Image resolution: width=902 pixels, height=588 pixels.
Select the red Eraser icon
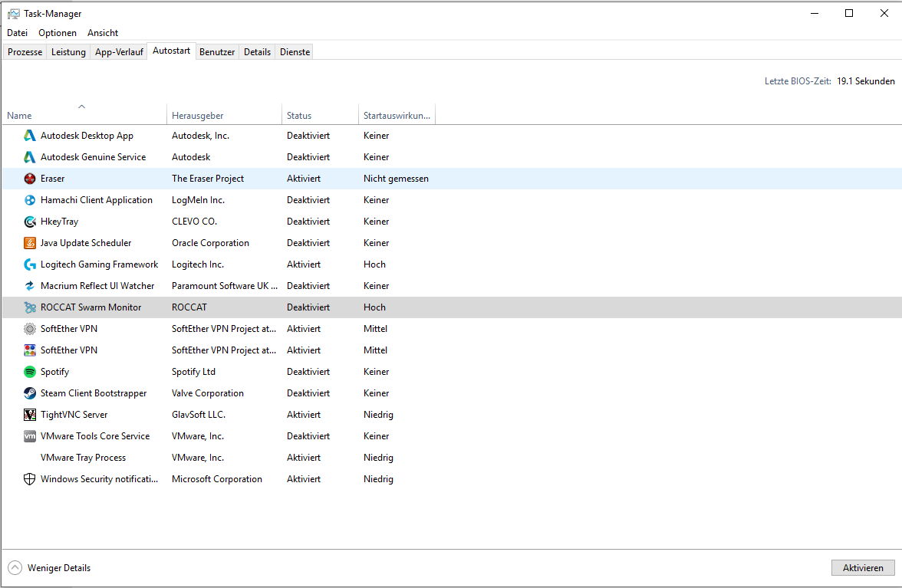pyautogui.click(x=30, y=179)
